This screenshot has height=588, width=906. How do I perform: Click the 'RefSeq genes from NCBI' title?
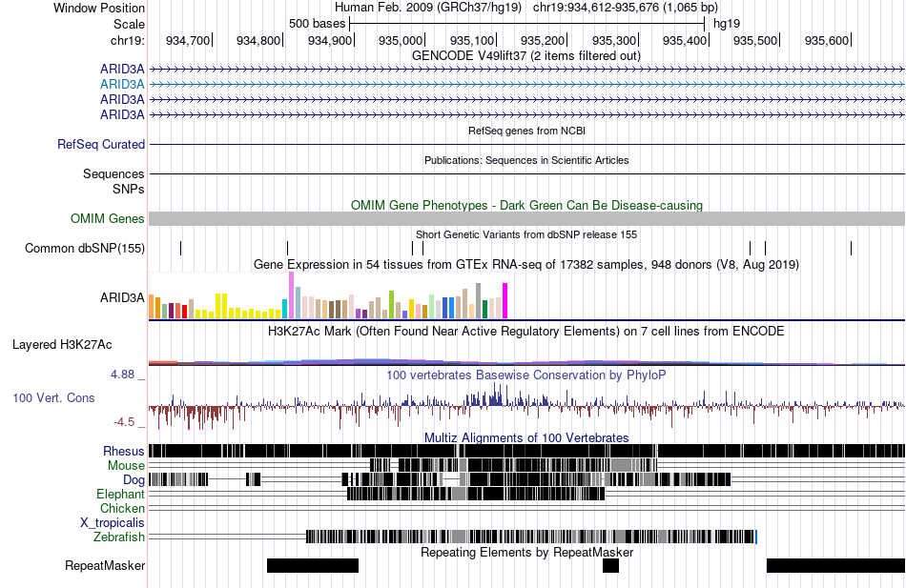[x=527, y=132]
